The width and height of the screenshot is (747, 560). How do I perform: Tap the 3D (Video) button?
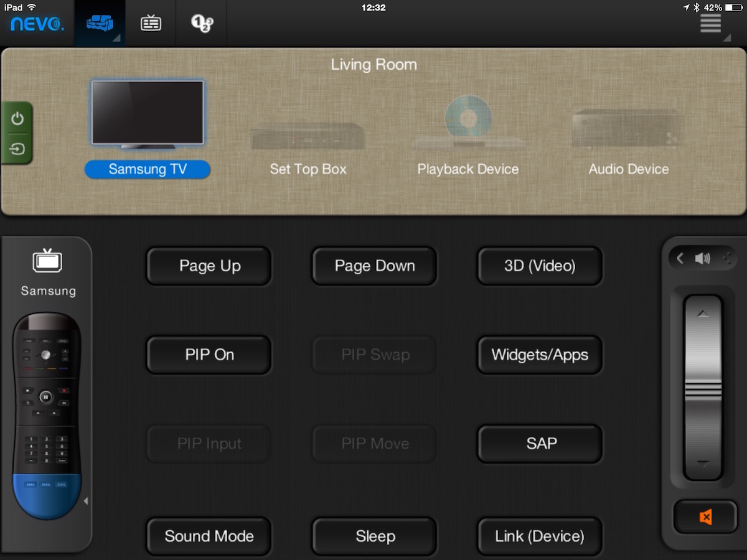(x=540, y=266)
